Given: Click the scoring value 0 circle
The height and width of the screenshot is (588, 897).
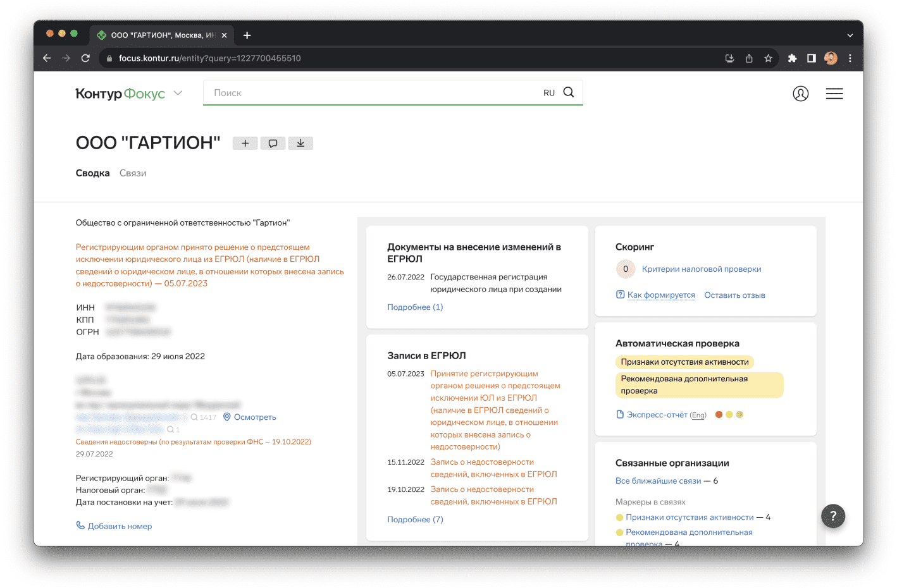Looking at the screenshot, I should [626, 269].
